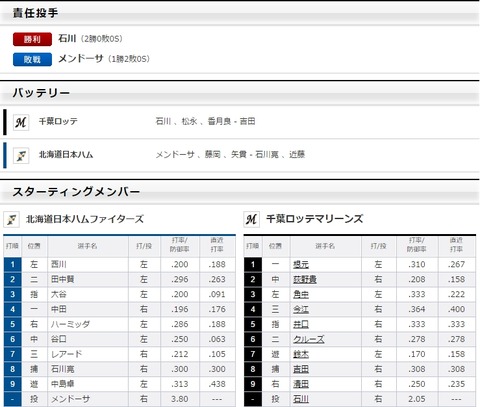
Task: Click batting average .364 in 今江 row
Action: pos(417,309)
